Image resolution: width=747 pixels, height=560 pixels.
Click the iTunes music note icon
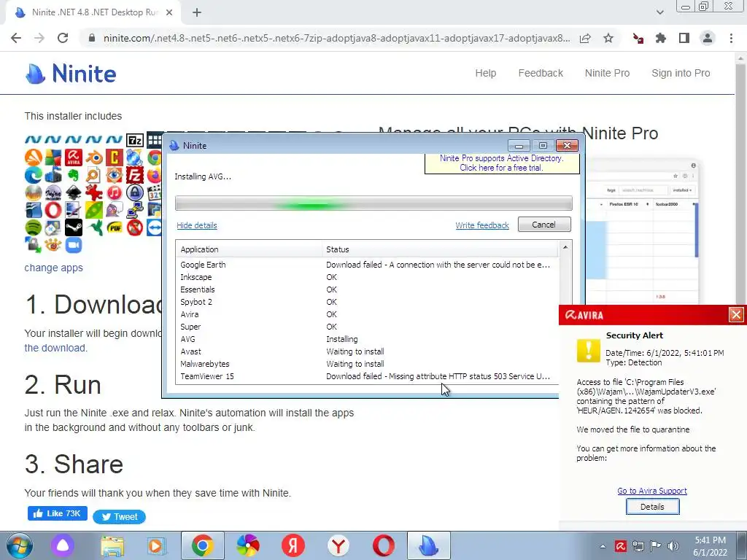(x=115, y=192)
